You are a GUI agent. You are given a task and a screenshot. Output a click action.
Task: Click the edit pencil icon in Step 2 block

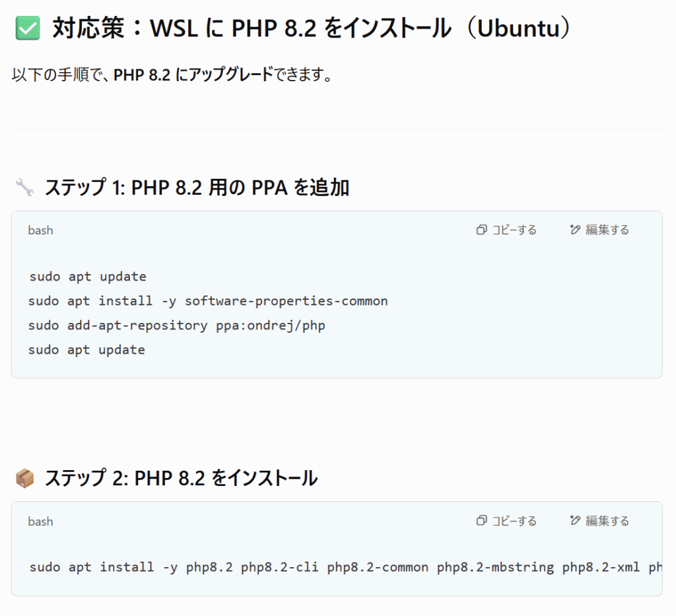[575, 521]
